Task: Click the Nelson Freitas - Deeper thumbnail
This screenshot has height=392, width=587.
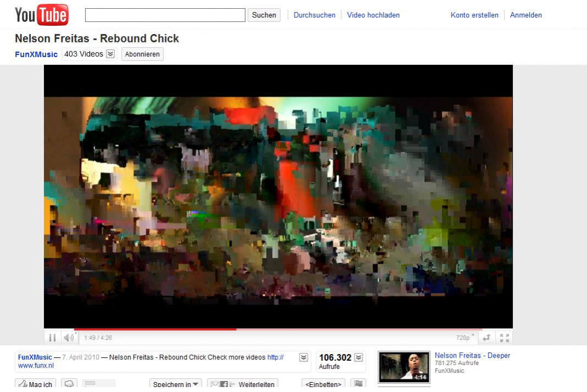Action: pyautogui.click(x=404, y=367)
